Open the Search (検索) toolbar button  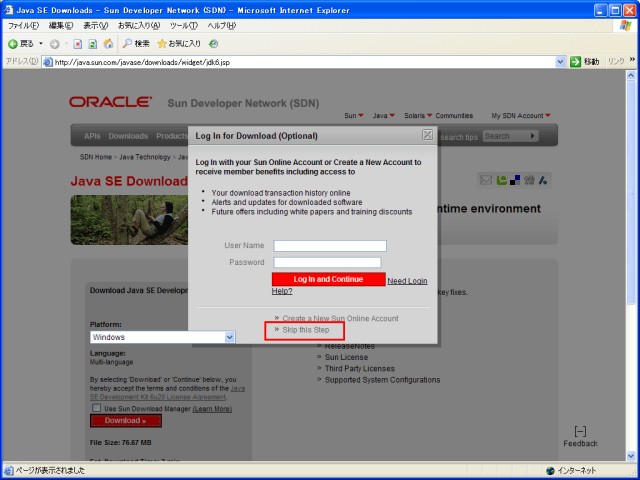tap(136, 44)
